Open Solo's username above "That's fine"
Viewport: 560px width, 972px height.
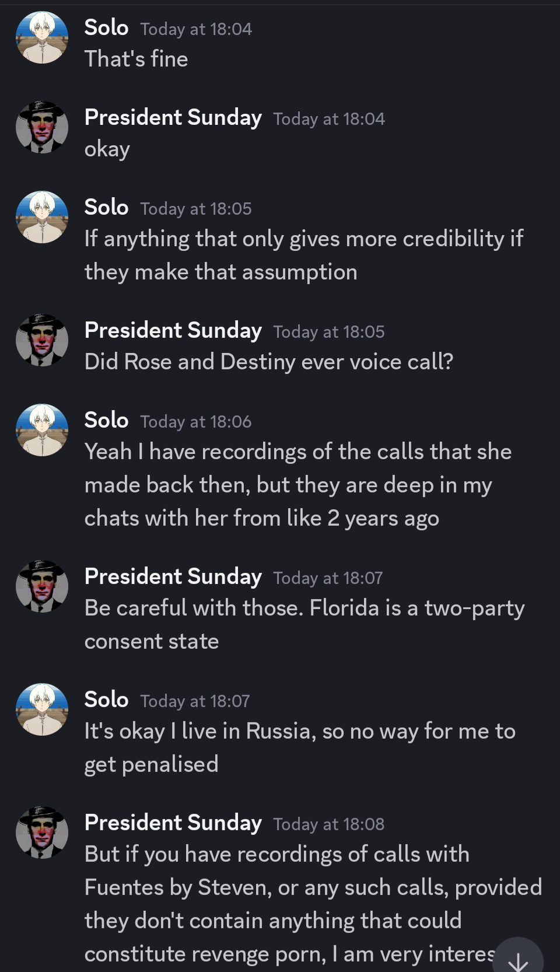[106, 27]
